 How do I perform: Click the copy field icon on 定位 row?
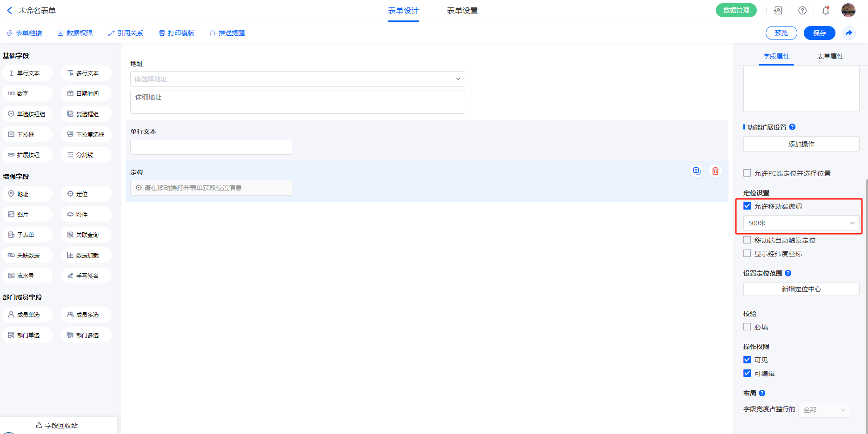pos(696,171)
